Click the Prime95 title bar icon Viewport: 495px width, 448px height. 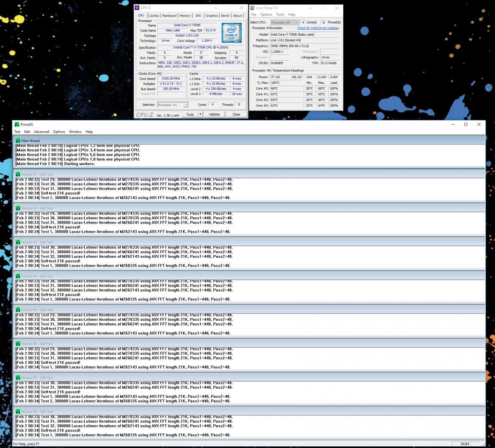pos(17,125)
